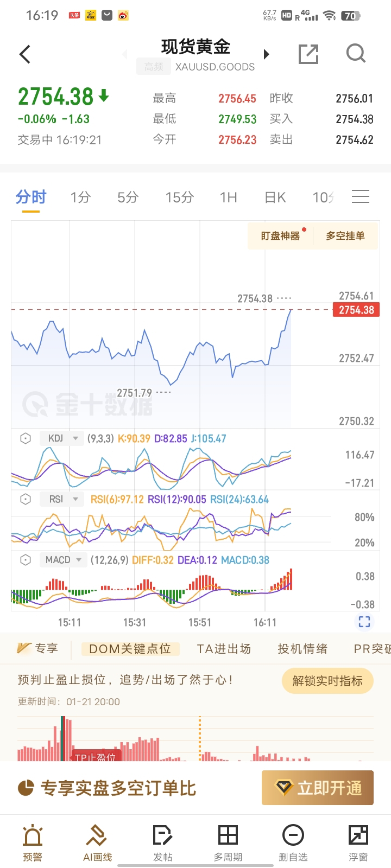Open the AI画线 drawing tool

coord(97,842)
